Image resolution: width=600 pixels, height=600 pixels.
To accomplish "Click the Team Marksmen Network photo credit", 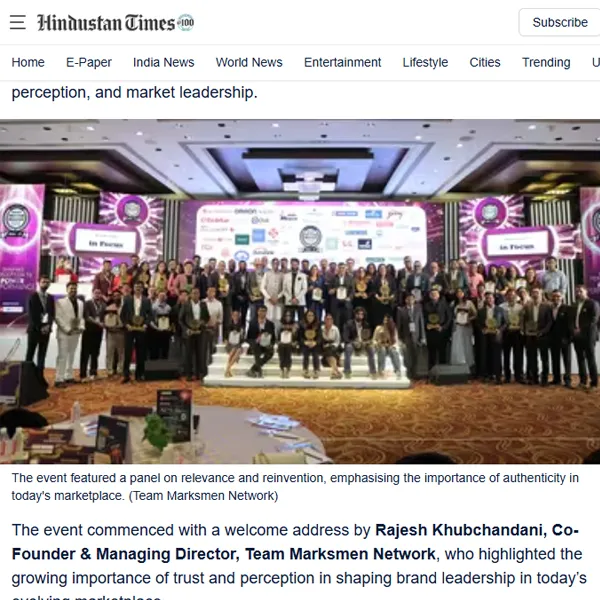I will 203,496.
